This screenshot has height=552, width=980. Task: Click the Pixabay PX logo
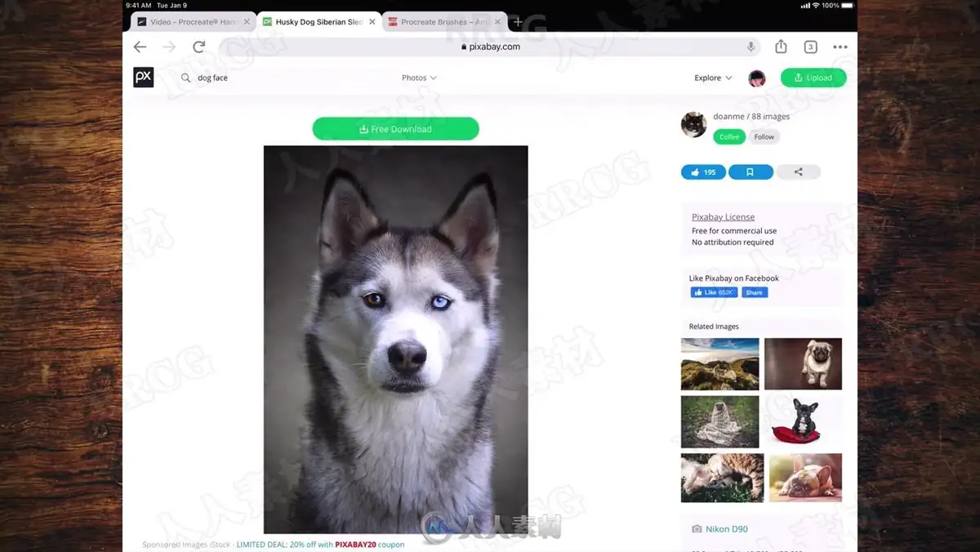[143, 78]
